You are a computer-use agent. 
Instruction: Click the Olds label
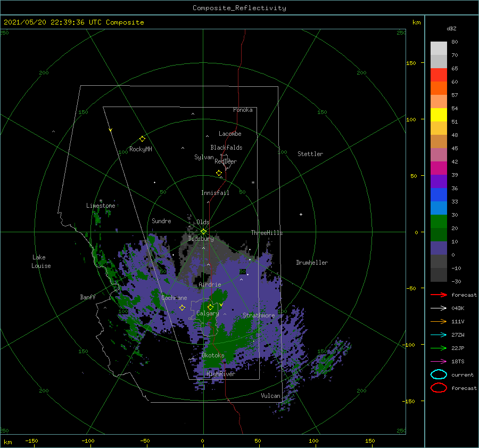203,222
